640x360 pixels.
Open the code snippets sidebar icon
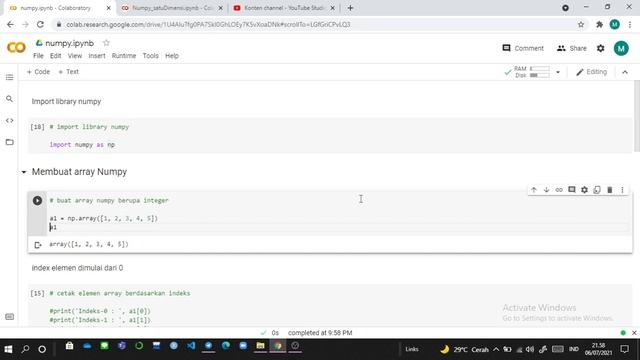(x=9, y=120)
